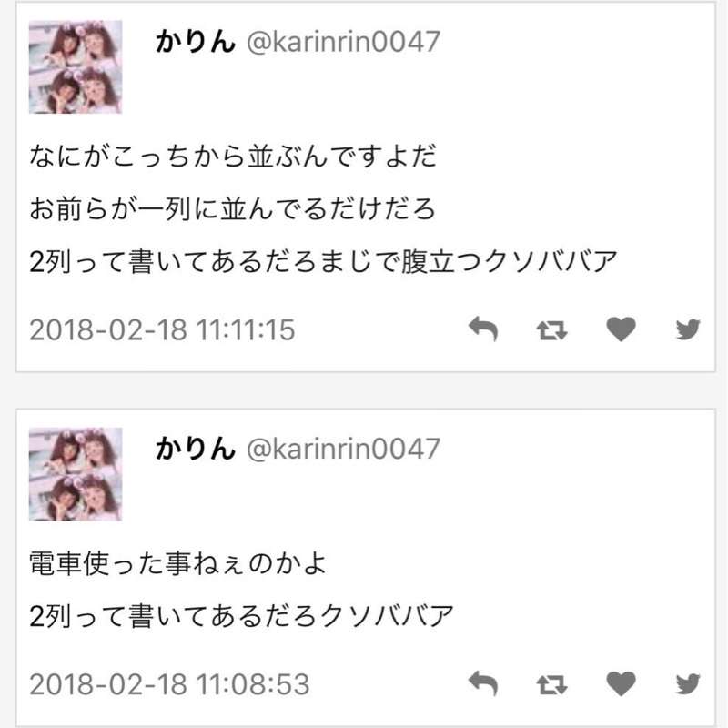The image size is (728, 728).
Task: Retweet the 11:08:53 tweet
Action: pos(551,685)
